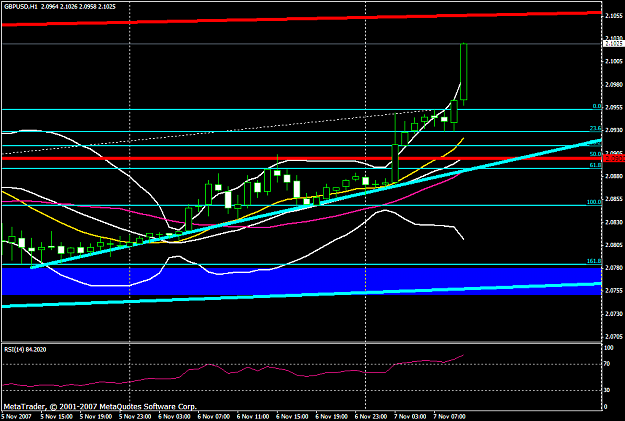Click the Fibonacci 161.8 level label
Screen dimensions: 625x421
point(594,261)
